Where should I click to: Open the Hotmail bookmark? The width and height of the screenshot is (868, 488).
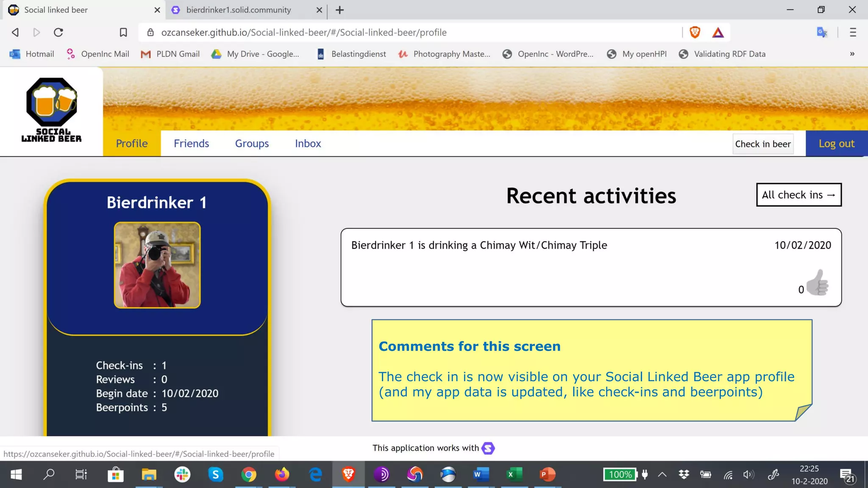[32, 54]
